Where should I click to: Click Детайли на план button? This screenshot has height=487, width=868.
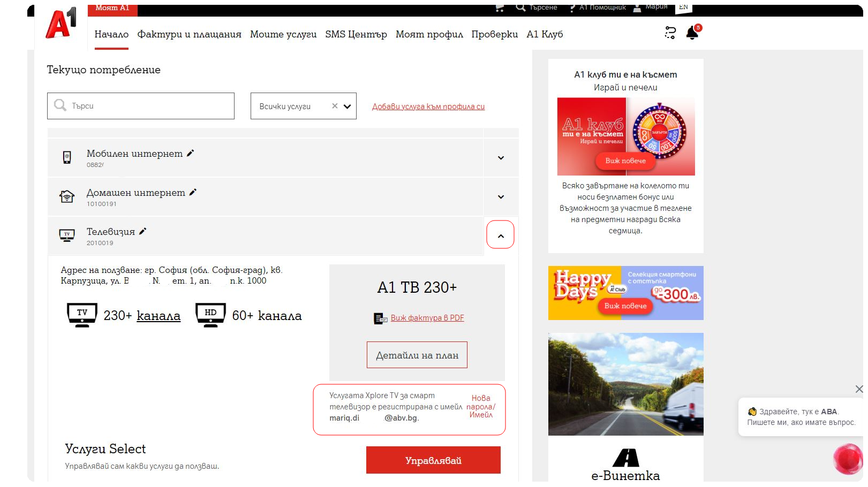tap(417, 355)
